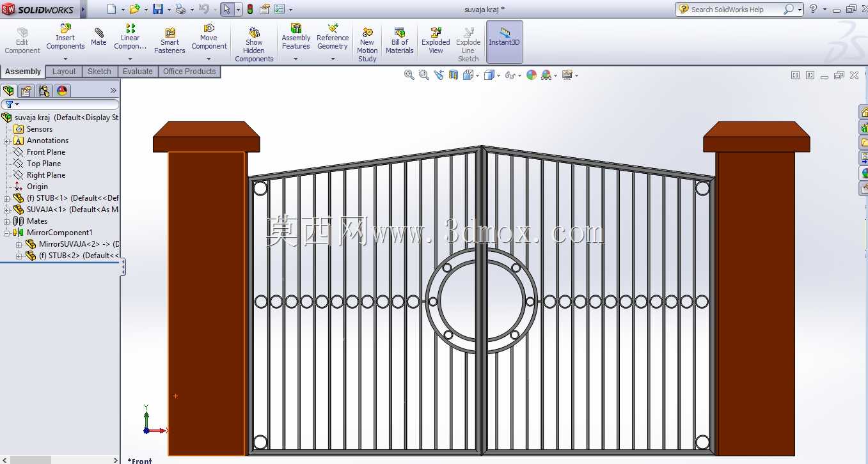Expand the feature manager panel chevrons

(x=114, y=91)
